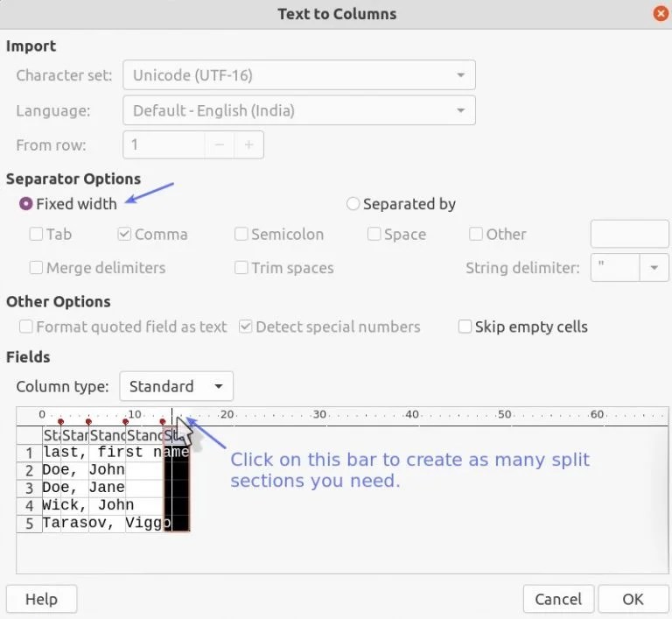Toggle the Space separator checkbox
Image resolution: width=672 pixels, height=619 pixels.
[x=374, y=235]
